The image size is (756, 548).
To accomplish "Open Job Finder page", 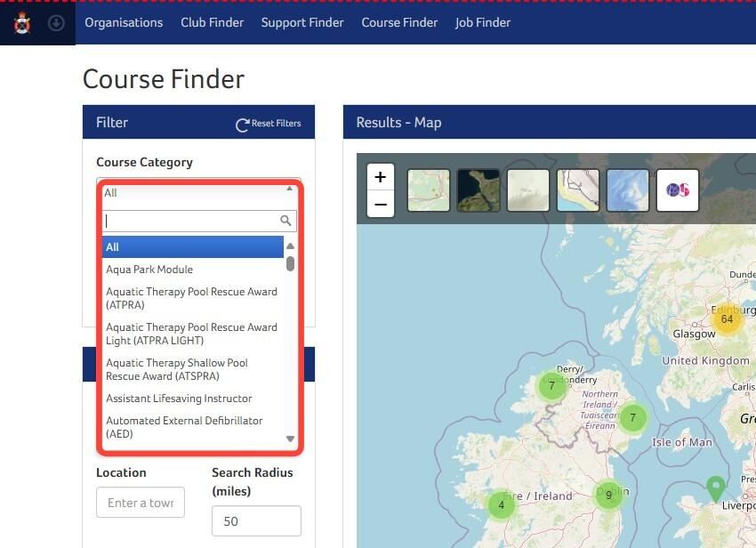I will (483, 22).
